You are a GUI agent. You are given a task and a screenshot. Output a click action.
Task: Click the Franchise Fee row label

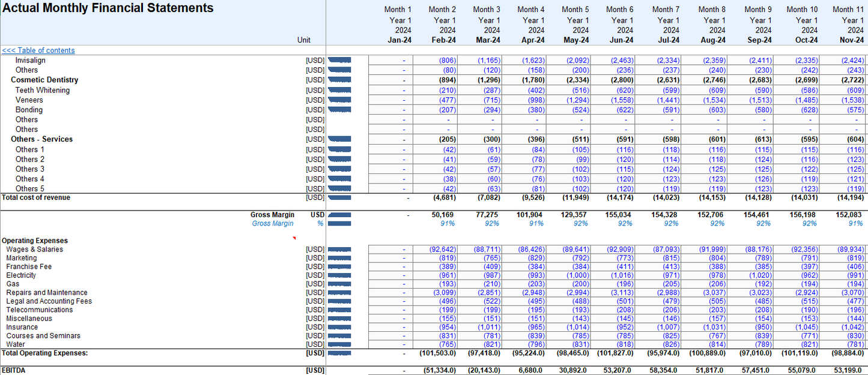tap(29, 267)
